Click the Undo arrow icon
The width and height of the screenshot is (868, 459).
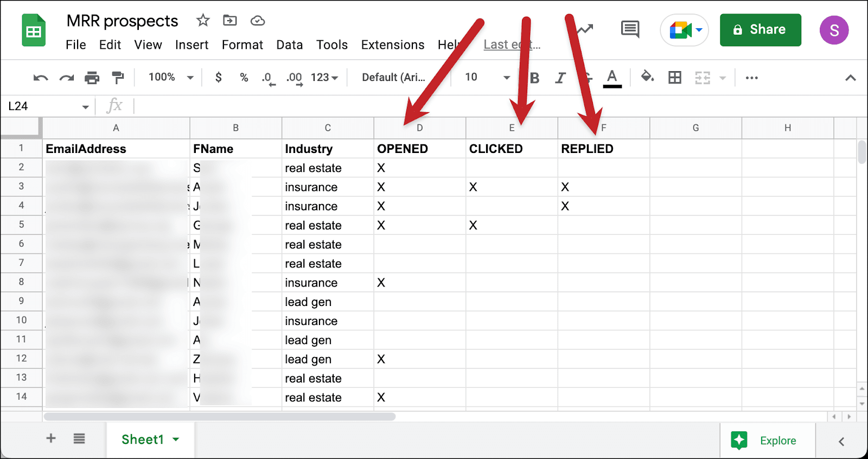point(41,78)
